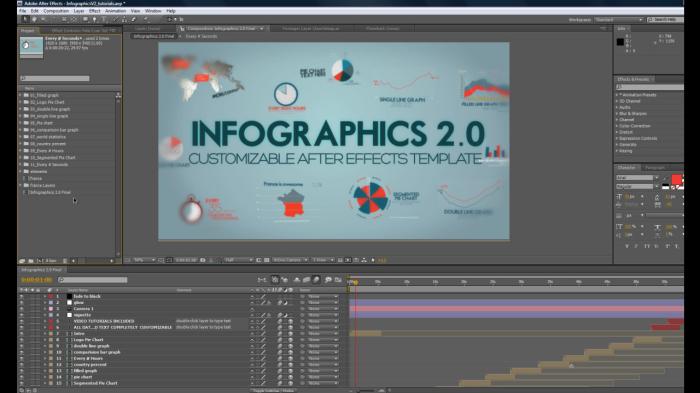This screenshot has width=700, height=393.
Task: Select the 'Infographics 2.0 Final' project item
Action: (x=50, y=192)
